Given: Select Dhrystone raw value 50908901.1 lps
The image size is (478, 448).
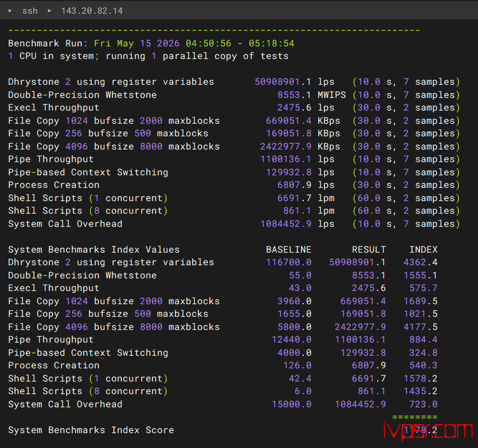Looking at the screenshot, I should [295, 82].
